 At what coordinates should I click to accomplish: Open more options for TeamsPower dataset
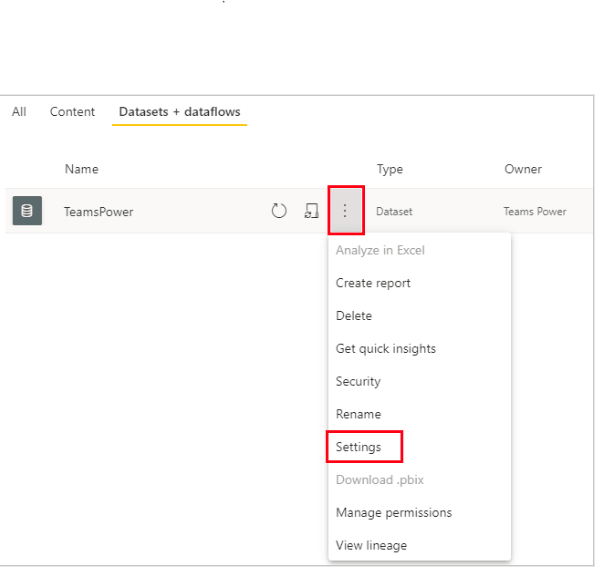click(x=346, y=211)
